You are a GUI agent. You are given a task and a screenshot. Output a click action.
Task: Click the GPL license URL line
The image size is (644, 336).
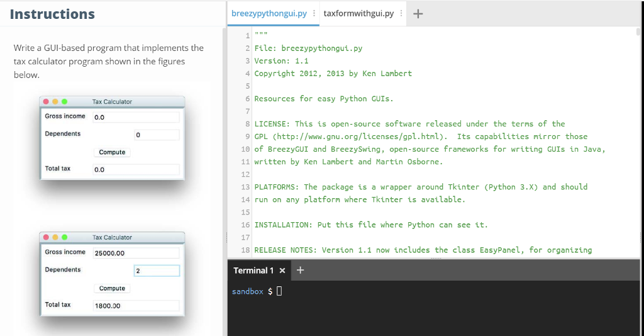point(421,137)
